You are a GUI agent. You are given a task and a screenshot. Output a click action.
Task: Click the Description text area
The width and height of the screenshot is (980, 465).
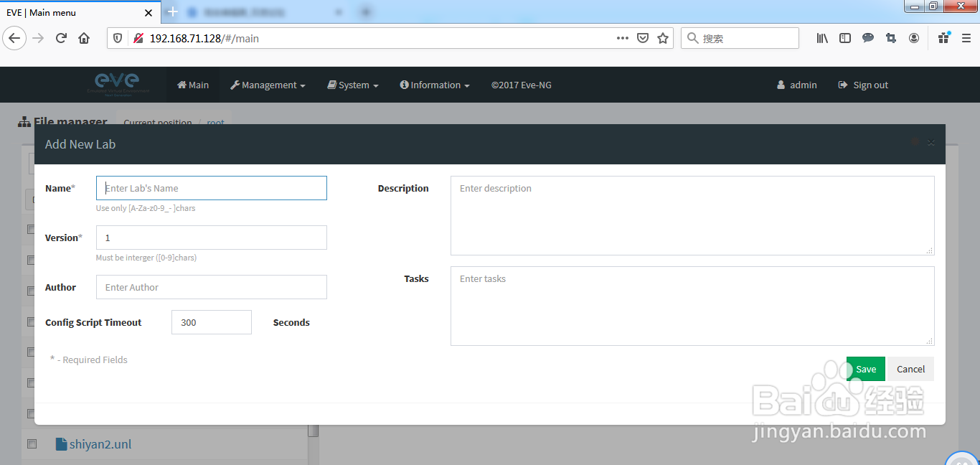click(x=692, y=215)
